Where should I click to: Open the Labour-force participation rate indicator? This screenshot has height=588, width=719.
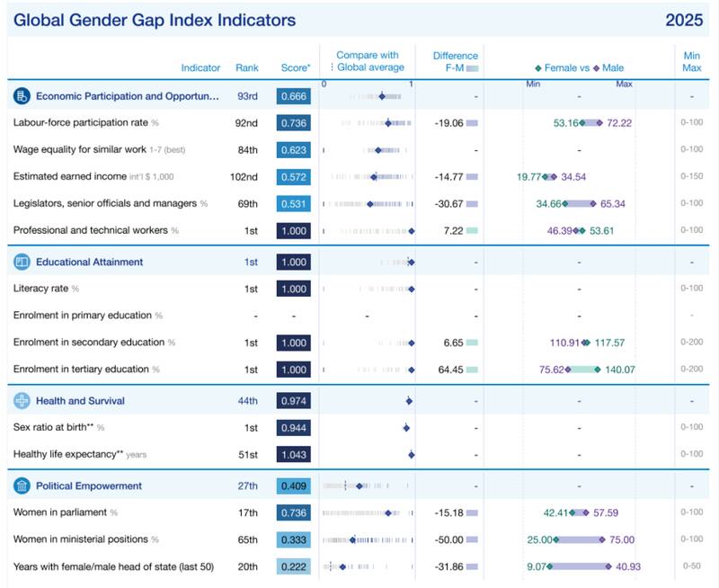click(x=81, y=122)
